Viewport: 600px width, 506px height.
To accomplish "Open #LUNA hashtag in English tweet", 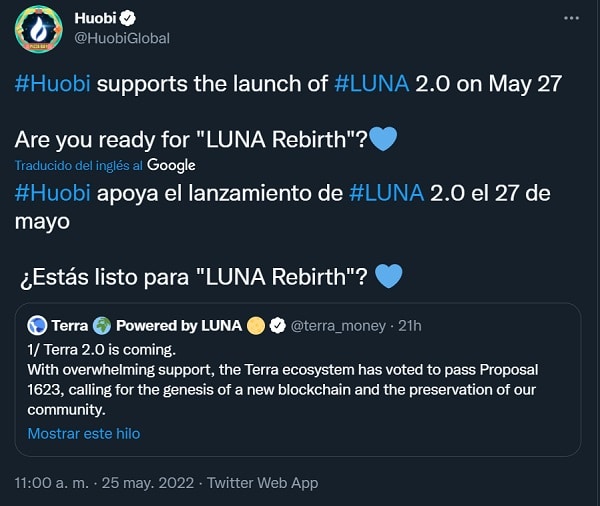I will pos(372,83).
